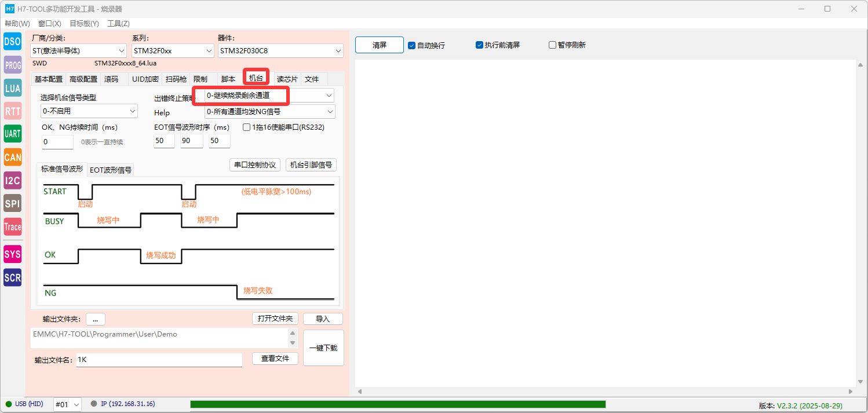Click the log panel horizontal scrollbar
This screenshot has height=413, width=868.
[606, 392]
